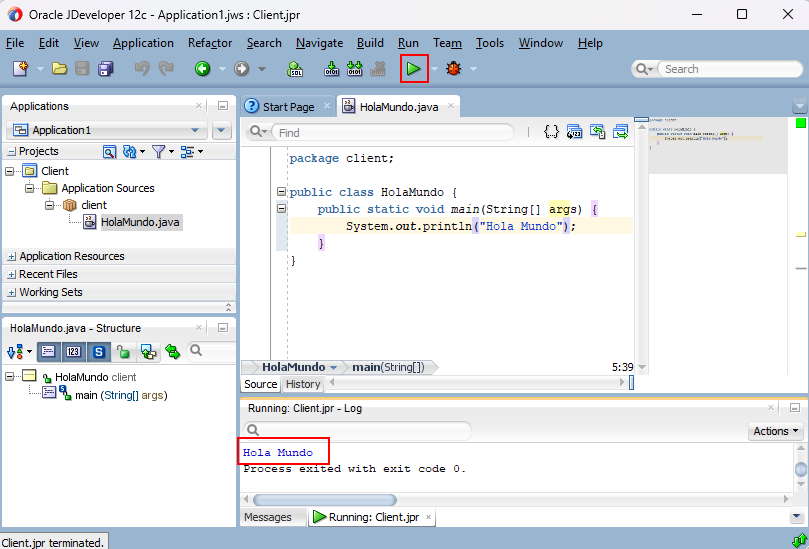Click the green arrows Structure toolbar icon
Image resolution: width=809 pixels, height=549 pixels.
point(173,352)
